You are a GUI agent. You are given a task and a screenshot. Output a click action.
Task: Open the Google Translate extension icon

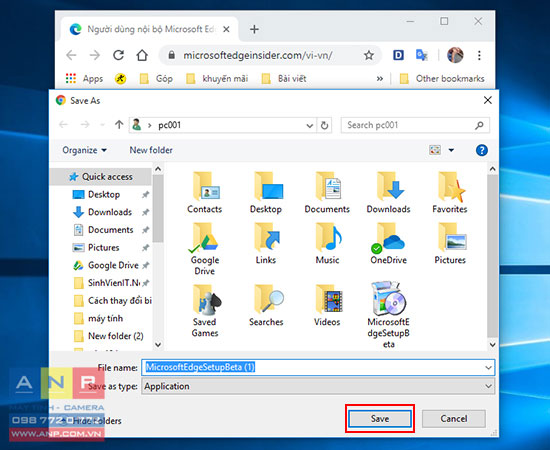(421, 55)
